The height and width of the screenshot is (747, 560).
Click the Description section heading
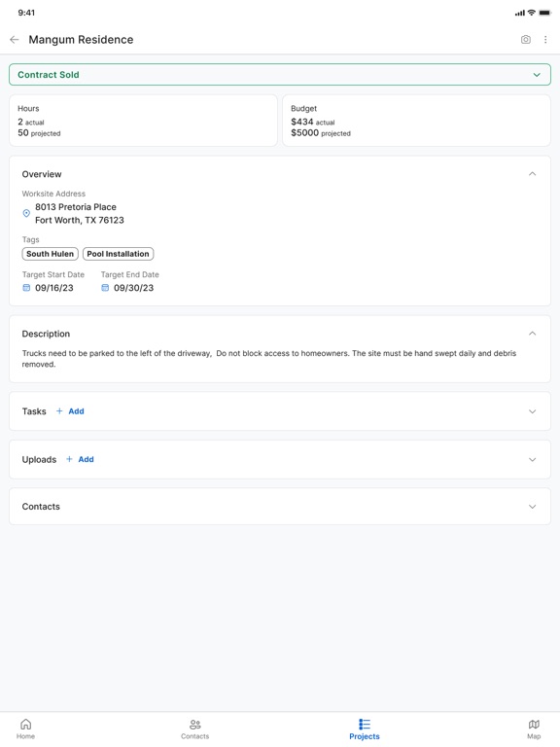(x=46, y=334)
